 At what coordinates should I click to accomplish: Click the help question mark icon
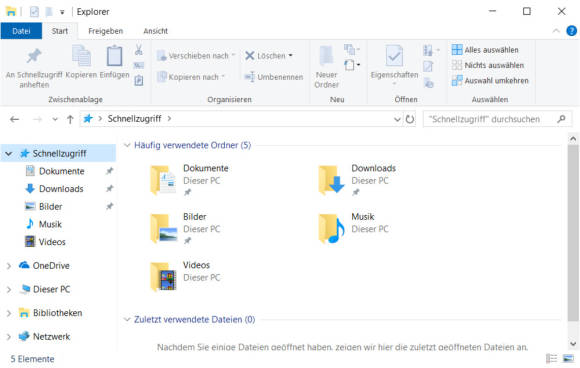571,31
